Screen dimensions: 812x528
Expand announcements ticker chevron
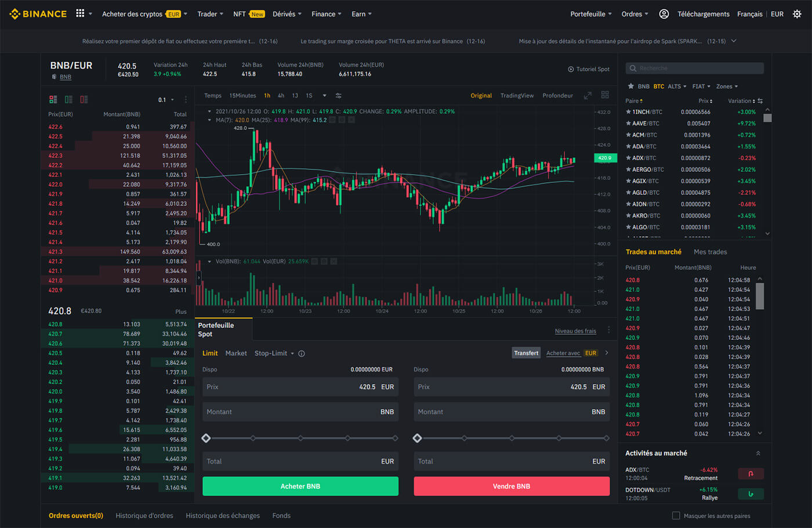pos(734,41)
